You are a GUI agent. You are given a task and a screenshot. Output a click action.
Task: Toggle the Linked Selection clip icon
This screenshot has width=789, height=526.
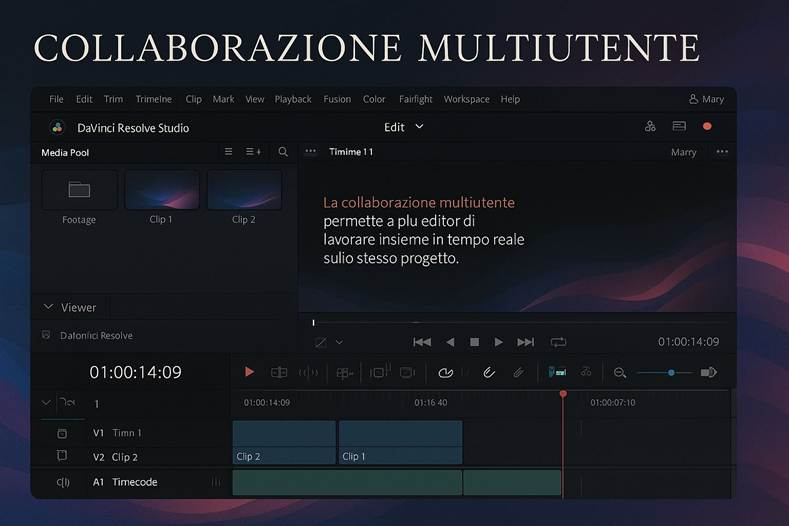click(x=489, y=372)
